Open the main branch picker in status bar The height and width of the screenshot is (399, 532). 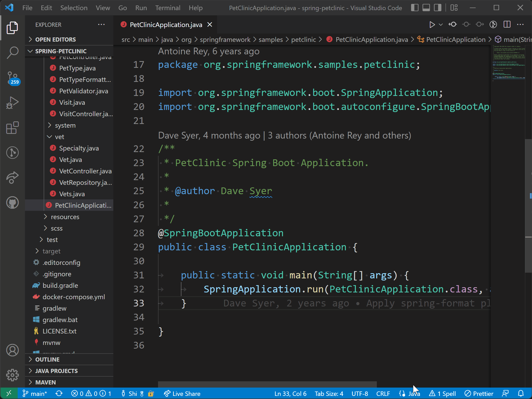tap(35, 394)
